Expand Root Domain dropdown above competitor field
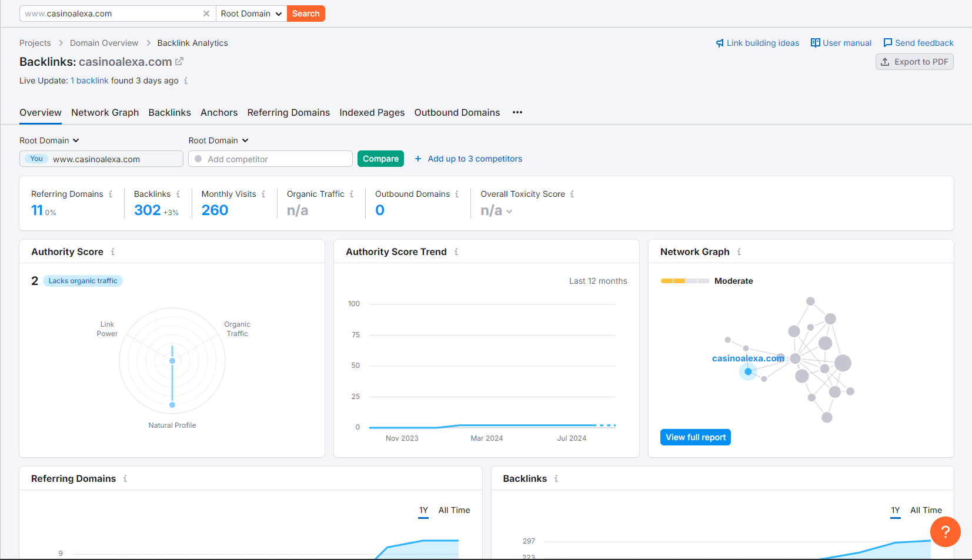 click(218, 140)
